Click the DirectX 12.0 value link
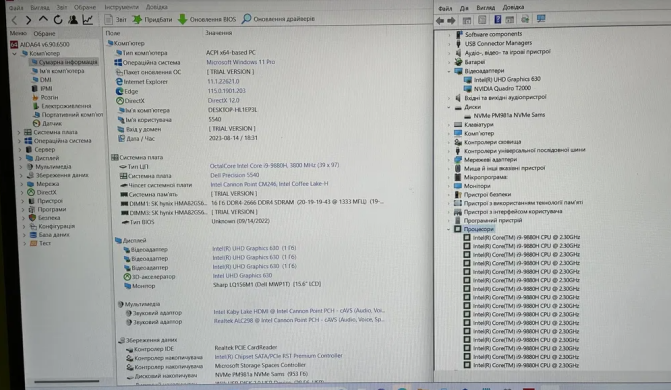671x390 pixels. (x=223, y=100)
